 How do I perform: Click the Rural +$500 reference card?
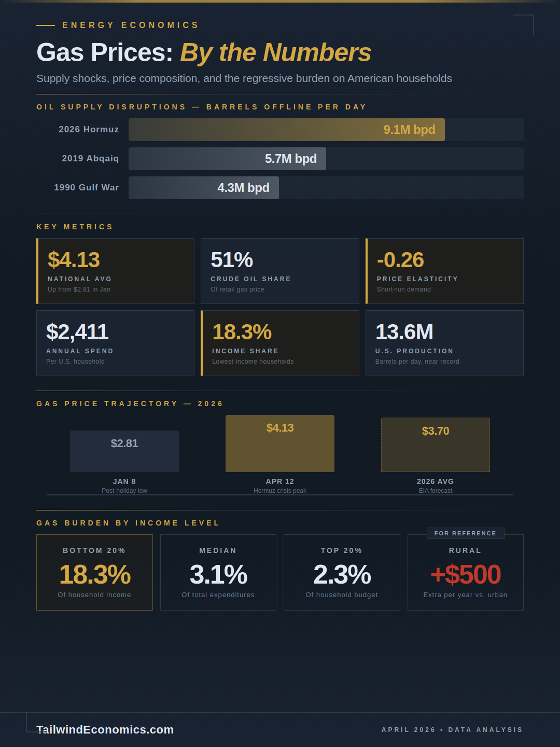[x=465, y=576]
